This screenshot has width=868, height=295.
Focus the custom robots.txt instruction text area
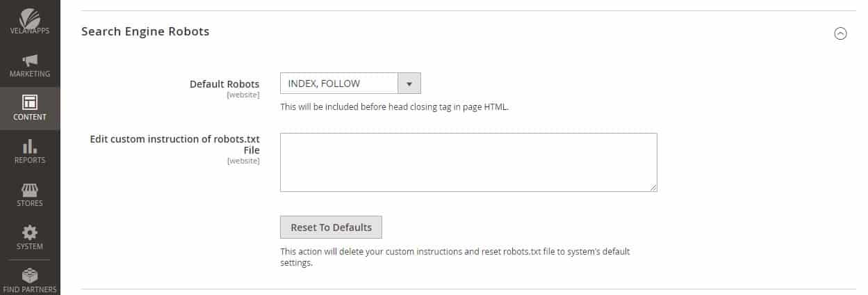(x=468, y=162)
